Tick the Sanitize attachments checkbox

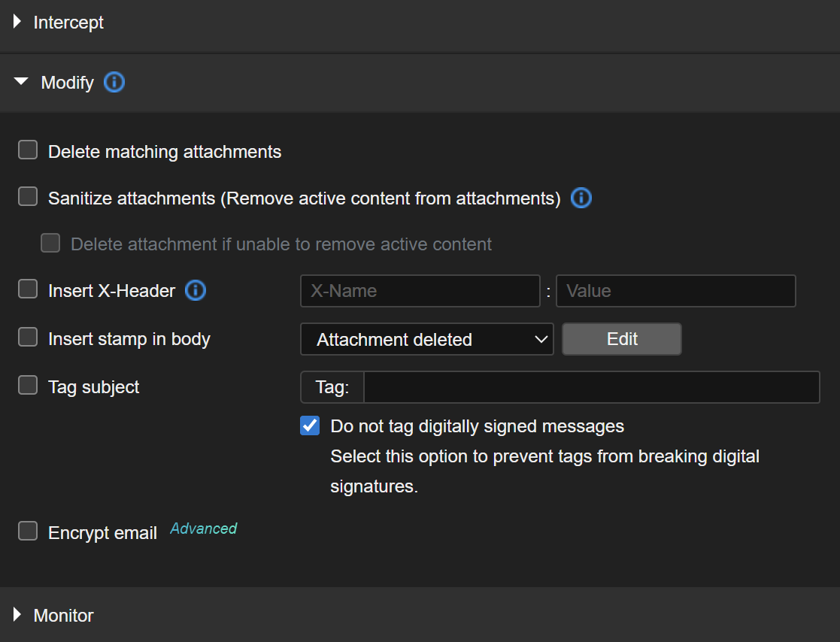click(x=28, y=197)
